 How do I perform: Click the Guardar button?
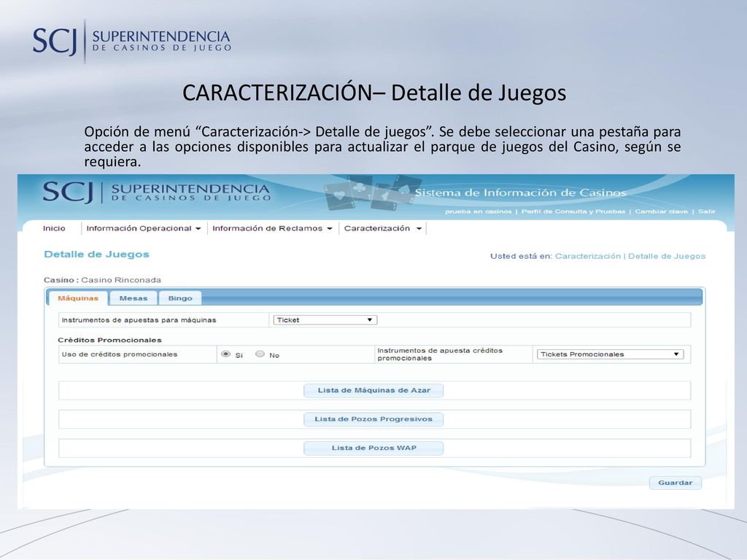(x=675, y=483)
